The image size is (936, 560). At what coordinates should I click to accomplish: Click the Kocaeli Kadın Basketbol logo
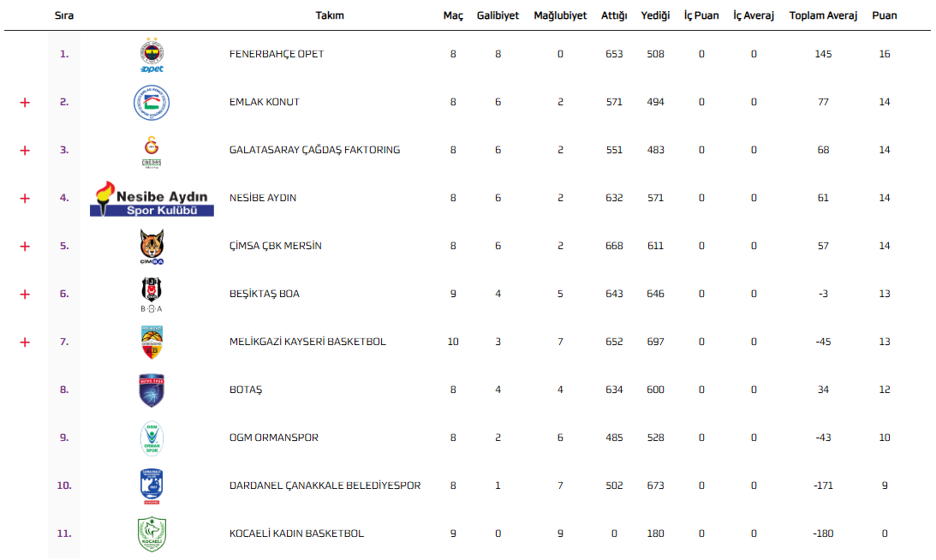152,534
